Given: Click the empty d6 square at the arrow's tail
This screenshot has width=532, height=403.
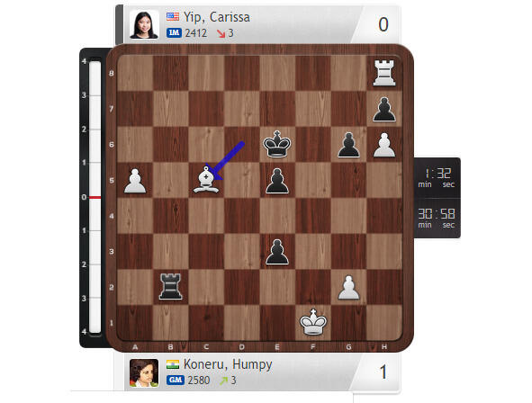Looking at the screenshot, I should tap(241, 145).
